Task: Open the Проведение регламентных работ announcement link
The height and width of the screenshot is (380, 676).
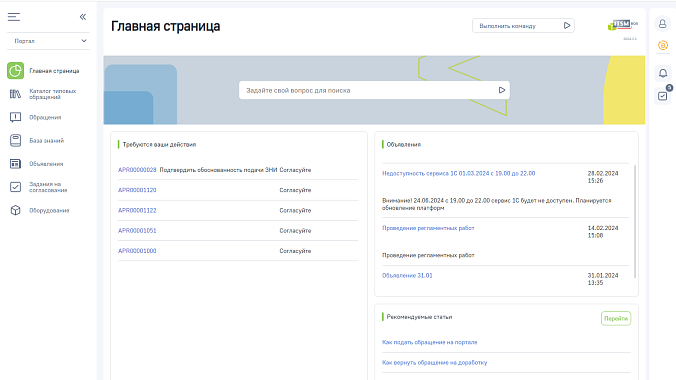Action: (428, 228)
